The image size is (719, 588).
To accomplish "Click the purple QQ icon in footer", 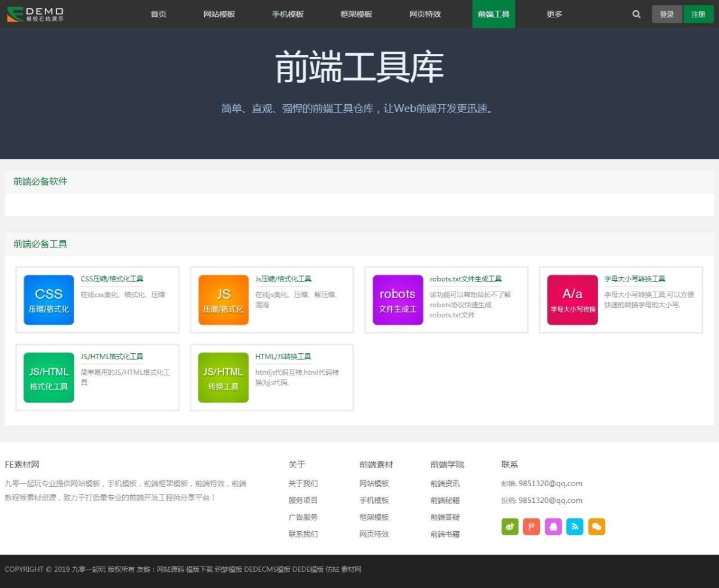I will click(x=553, y=527).
